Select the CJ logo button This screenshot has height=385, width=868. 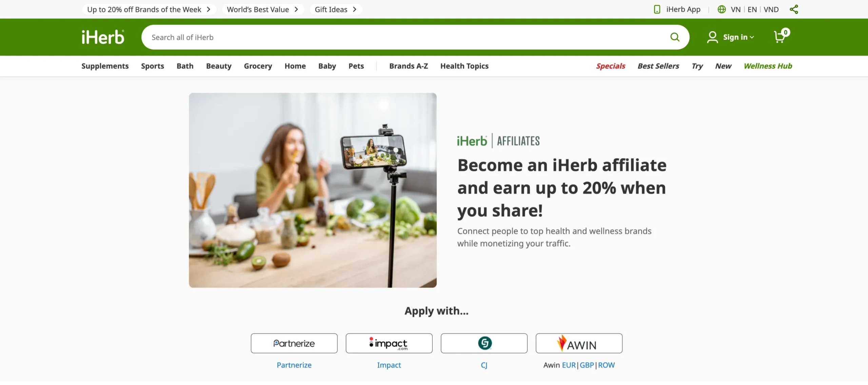(484, 343)
